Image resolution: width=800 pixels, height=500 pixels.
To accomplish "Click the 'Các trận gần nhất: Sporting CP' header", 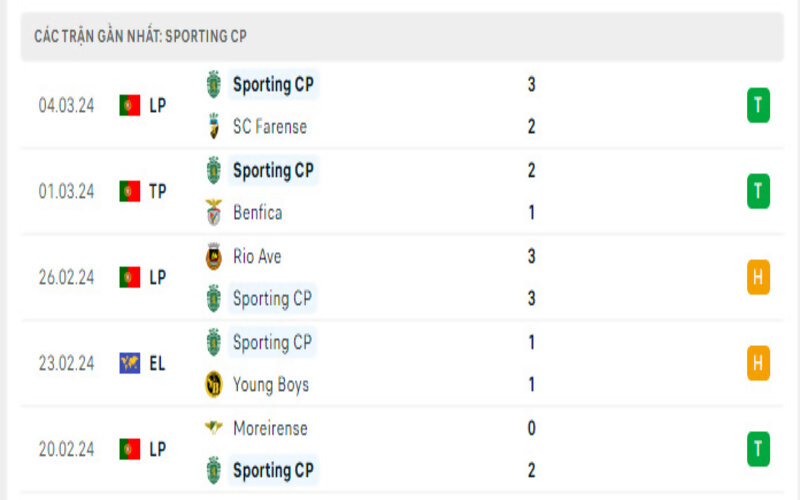I will 141,36.
